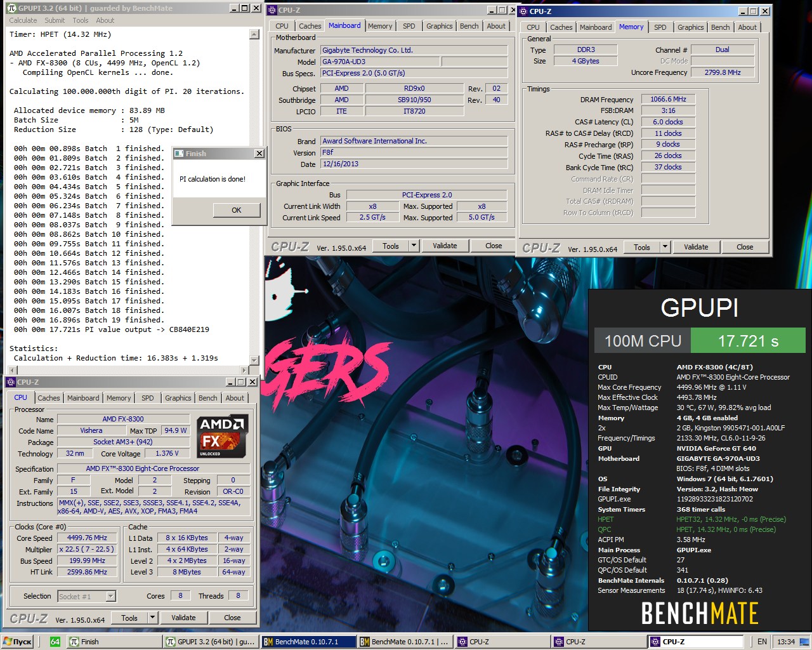This screenshot has height=650, width=812.
Task: Click Tools button in CPU-Z Memory window
Action: (x=642, y=247)
